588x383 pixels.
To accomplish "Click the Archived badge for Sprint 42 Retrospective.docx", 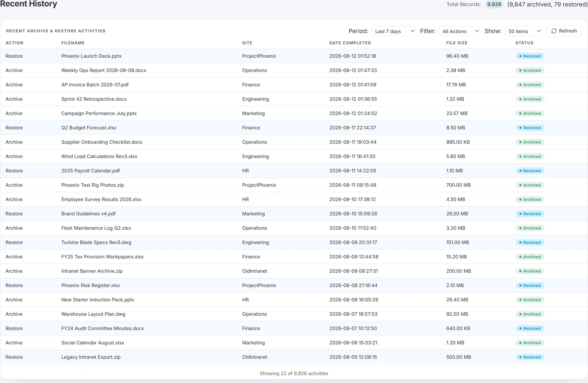I will click(x=530, y=99).
